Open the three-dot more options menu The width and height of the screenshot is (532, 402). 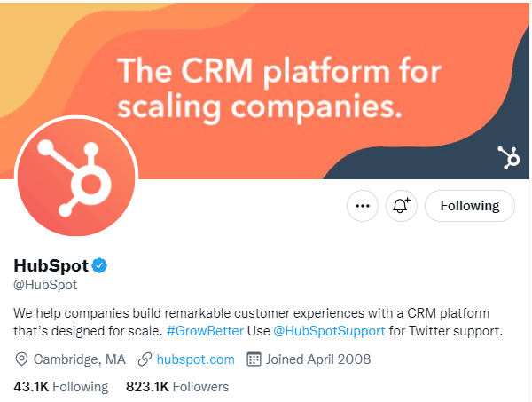tap(363, 206)
